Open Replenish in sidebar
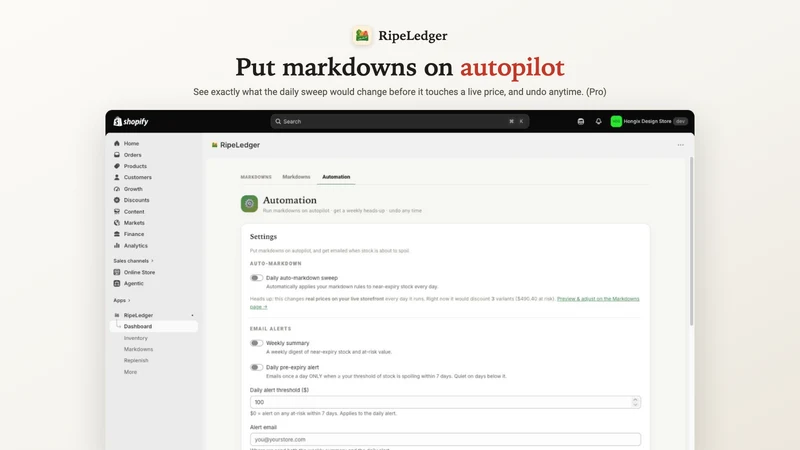 click(136, 361)
